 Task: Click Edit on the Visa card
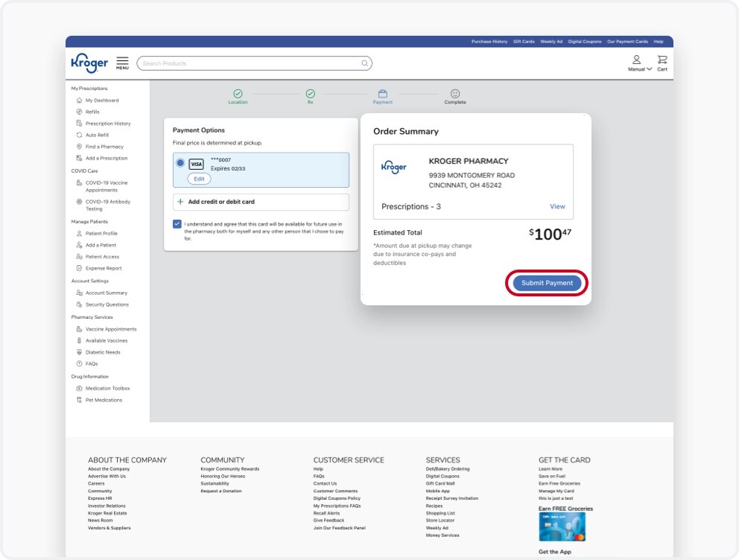199,179
